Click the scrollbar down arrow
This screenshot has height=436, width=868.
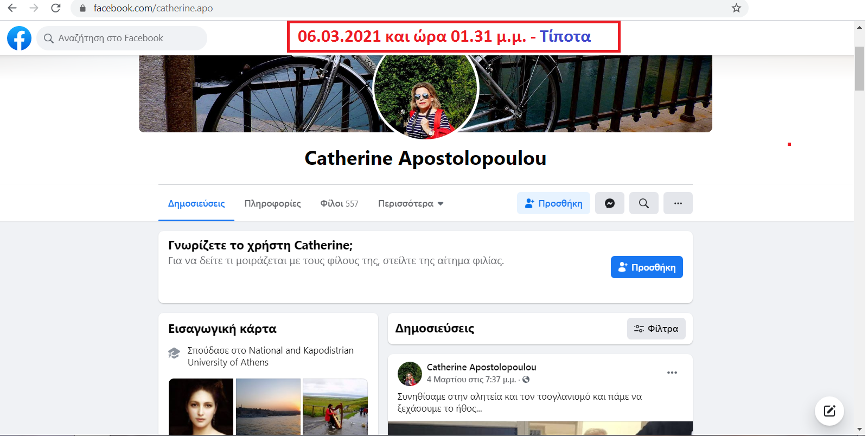(x=859, y=429)
